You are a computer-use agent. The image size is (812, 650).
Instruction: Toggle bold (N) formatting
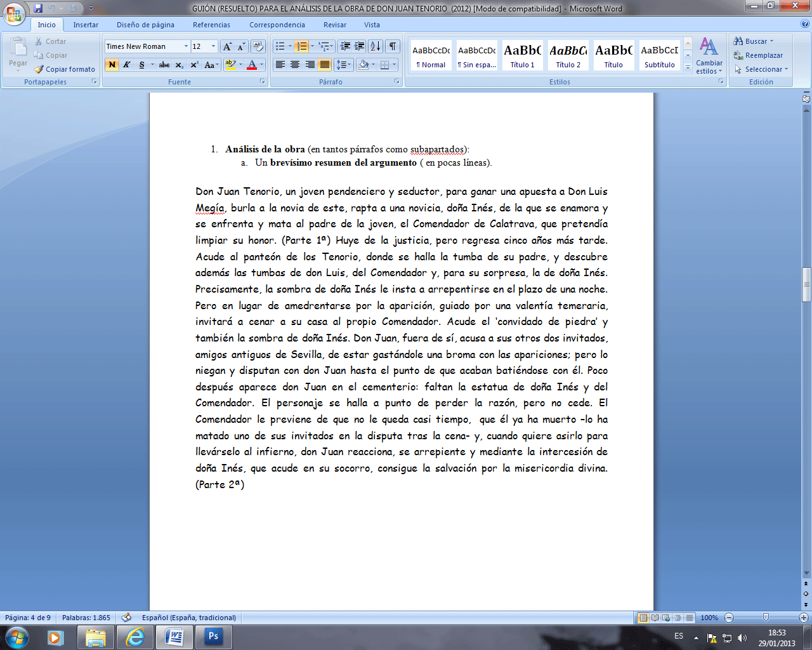click(x=112, y=65)
